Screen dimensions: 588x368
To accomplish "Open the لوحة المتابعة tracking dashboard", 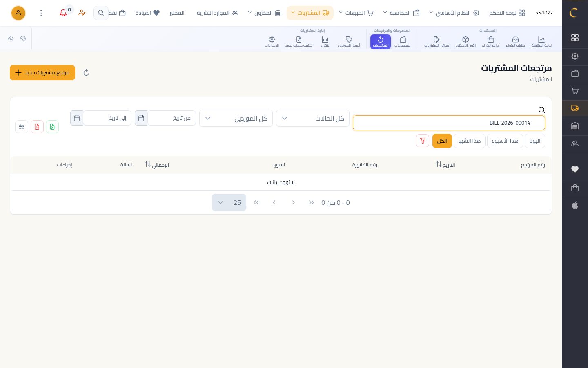I will 541,42.
